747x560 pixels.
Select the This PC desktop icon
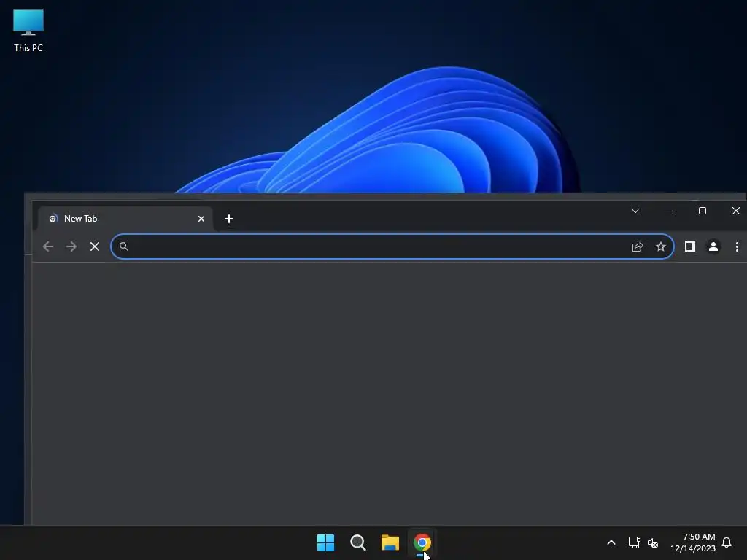click(28, 31)
